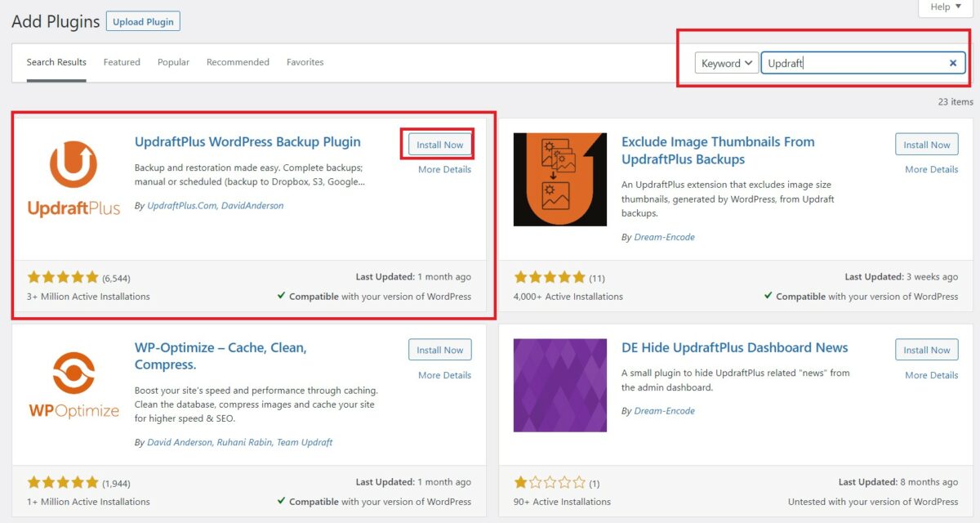Open More Details for WP-Optimize
The width and height of the screenshot is (980, 523).
point(445,374)
